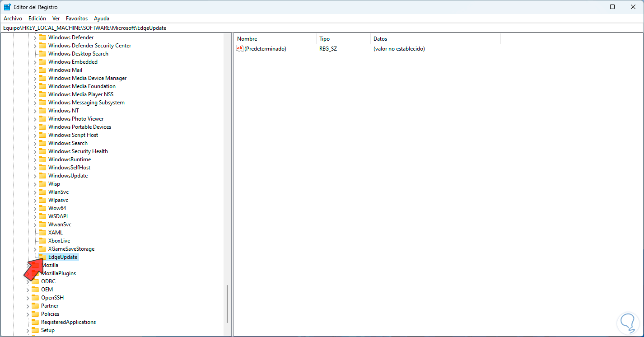This screenshot has width=644, height=337.
Task: Select the Wisp folder icon
Action: tap(42, 184)
